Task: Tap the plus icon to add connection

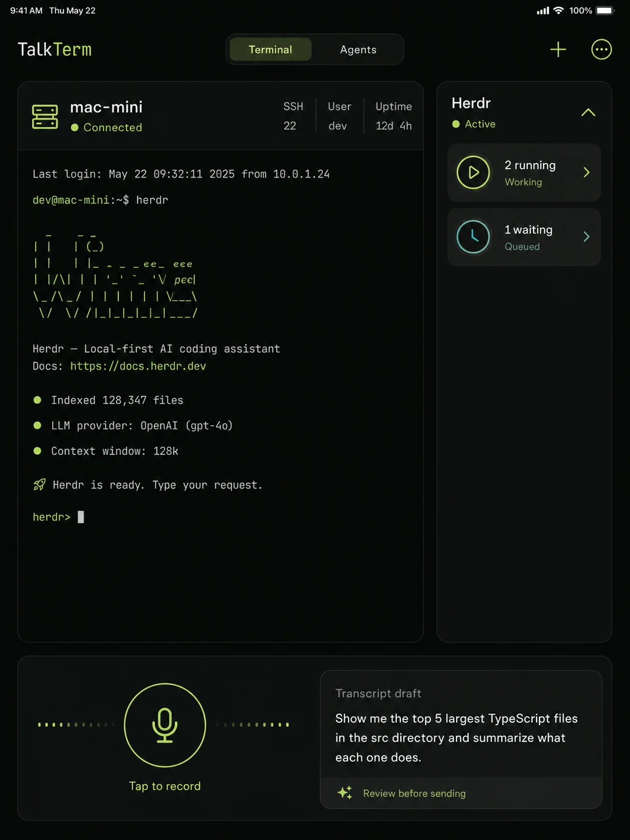Action: pos(558,49)
